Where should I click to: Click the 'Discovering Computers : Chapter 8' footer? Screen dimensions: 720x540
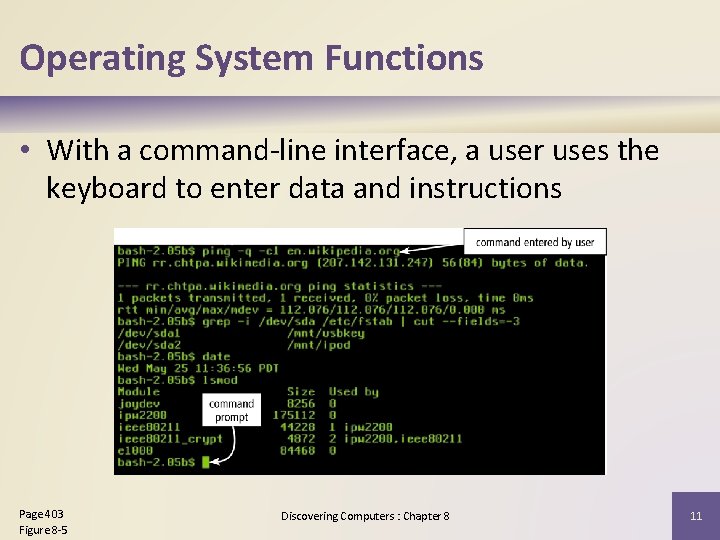point(365,516)
